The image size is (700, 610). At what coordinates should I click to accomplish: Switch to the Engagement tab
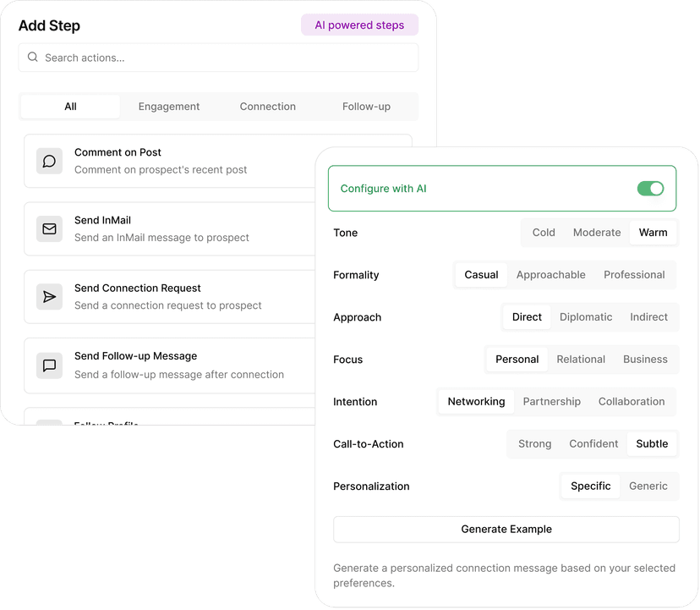[169, 107]
